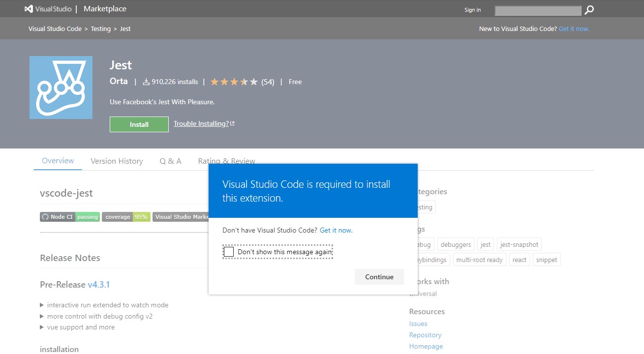This screenshot has height=354, width=644.
Task: Click the Orta publisher name
Action: click(x=119, y=81)
